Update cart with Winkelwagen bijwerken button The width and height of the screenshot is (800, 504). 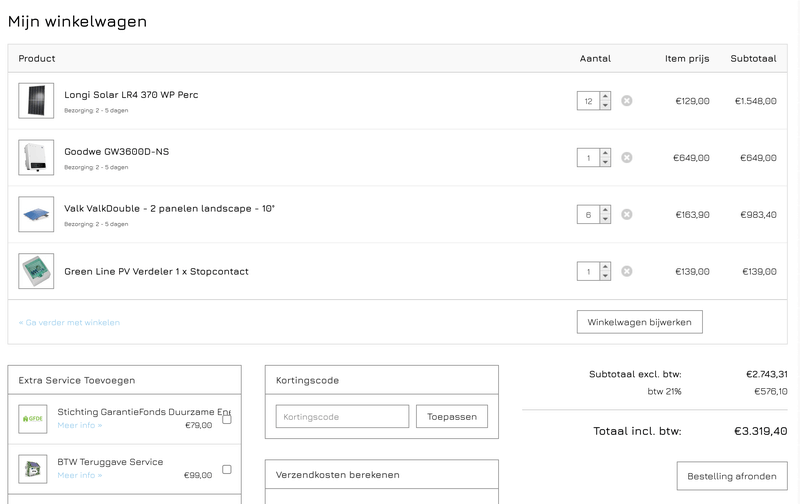click(639, 322)
